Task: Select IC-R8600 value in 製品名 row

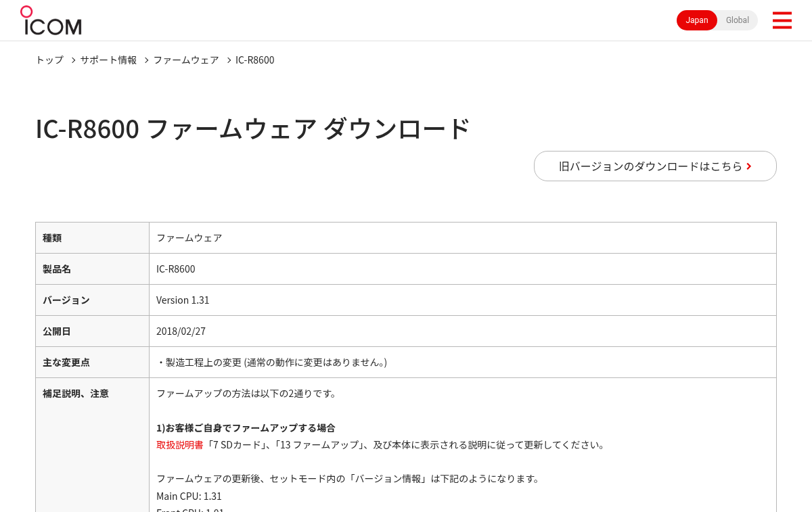Action: (176, 269)
